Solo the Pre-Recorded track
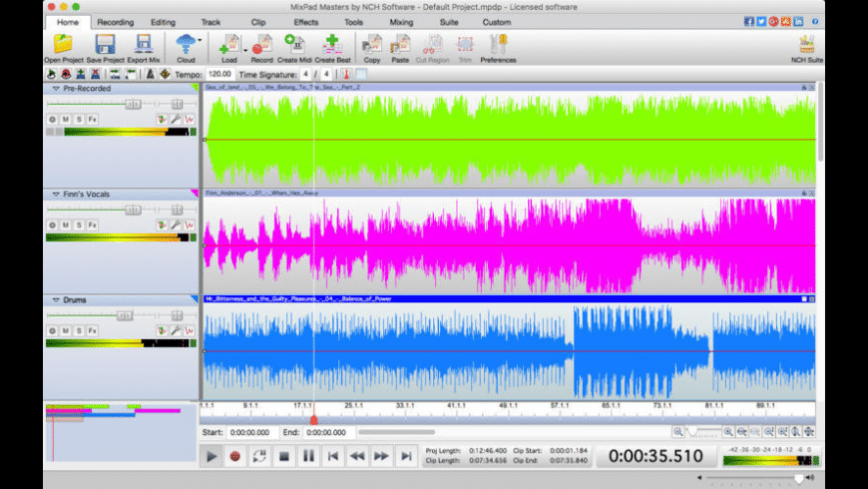This screenshot has height=489, width=868. tap(79, 119)
